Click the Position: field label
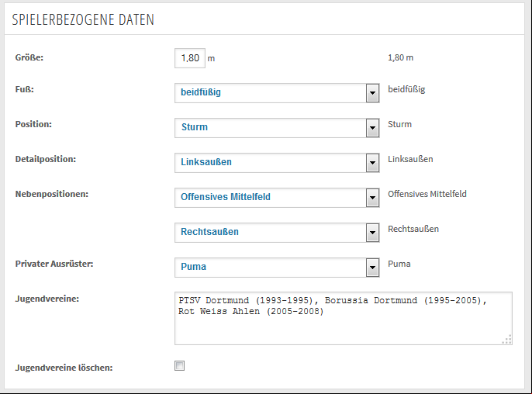Image resolution: width=532 pixels, height=394 pixels. point(33,124)
